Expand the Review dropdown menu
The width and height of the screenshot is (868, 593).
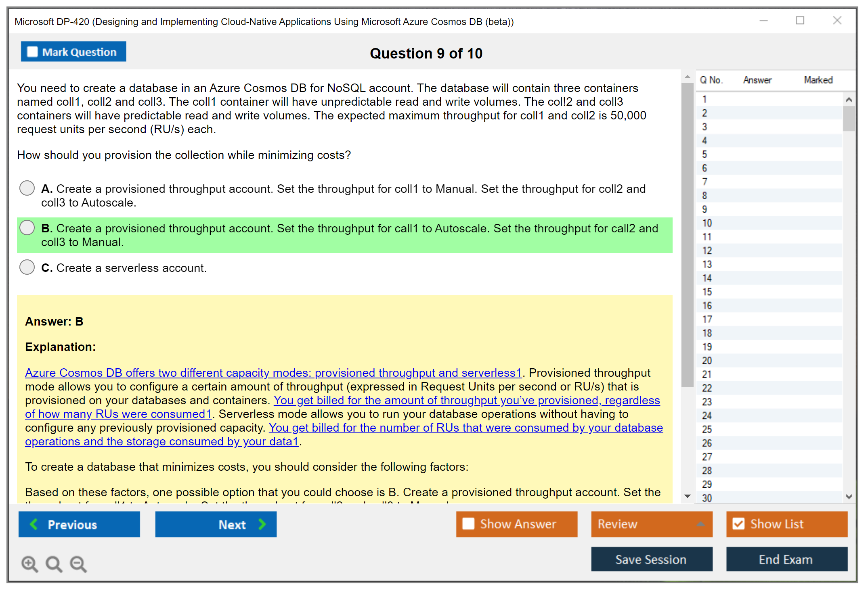point(700,524)
